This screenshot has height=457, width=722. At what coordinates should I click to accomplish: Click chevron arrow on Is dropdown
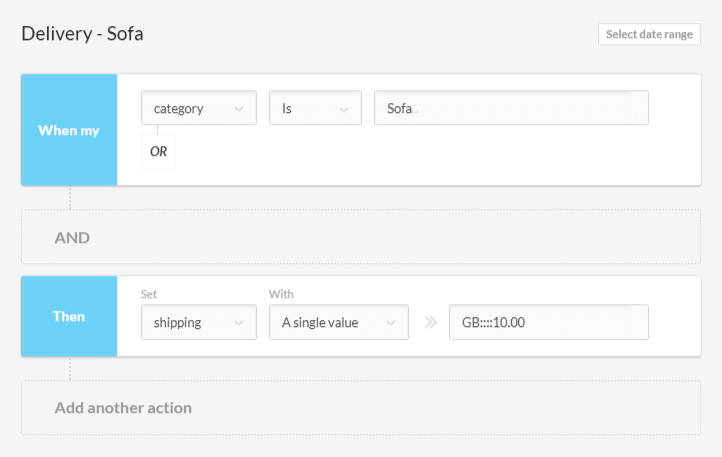[344, 110]
